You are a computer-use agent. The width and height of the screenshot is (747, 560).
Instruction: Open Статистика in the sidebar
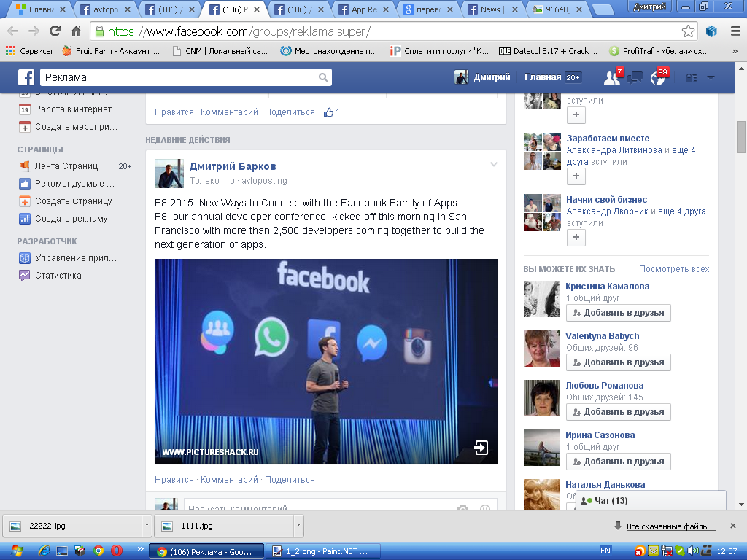click(50, 275)
